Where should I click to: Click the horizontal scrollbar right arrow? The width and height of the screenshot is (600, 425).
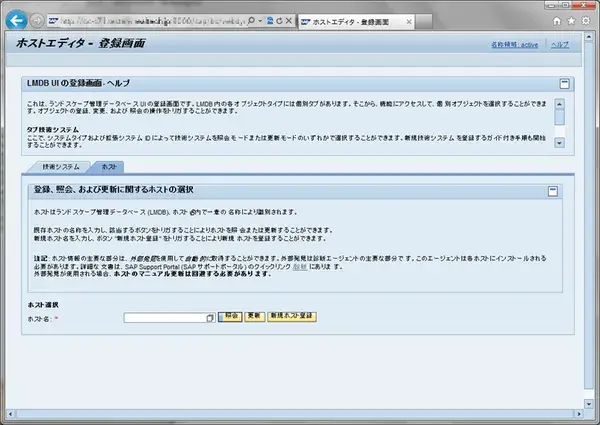click(579, 414)
